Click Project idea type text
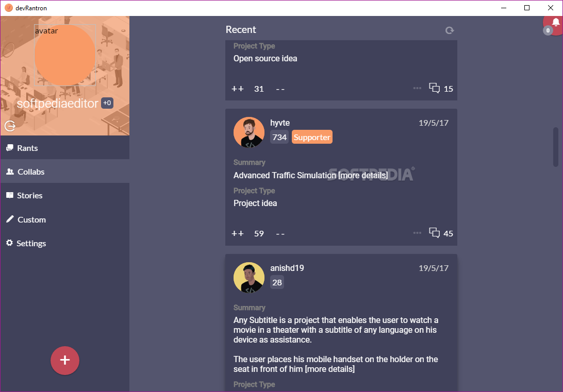Screen dimensions: 563x392 point(255,203)
